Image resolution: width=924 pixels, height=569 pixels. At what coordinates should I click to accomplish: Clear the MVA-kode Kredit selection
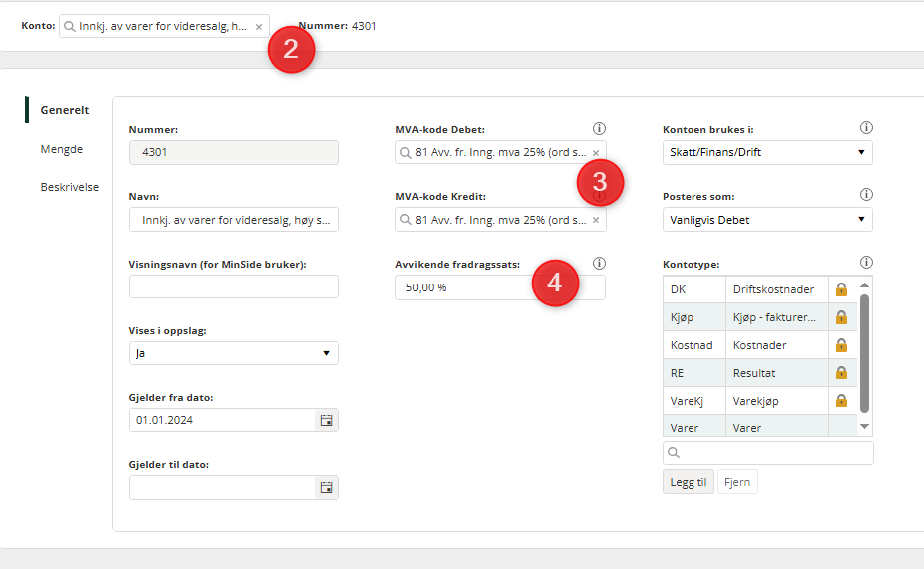(595, 220)
